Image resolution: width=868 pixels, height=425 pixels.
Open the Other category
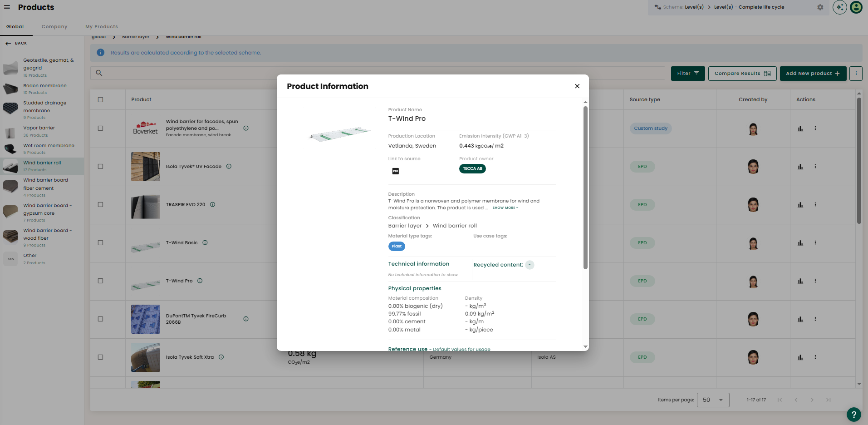point(42,259)
